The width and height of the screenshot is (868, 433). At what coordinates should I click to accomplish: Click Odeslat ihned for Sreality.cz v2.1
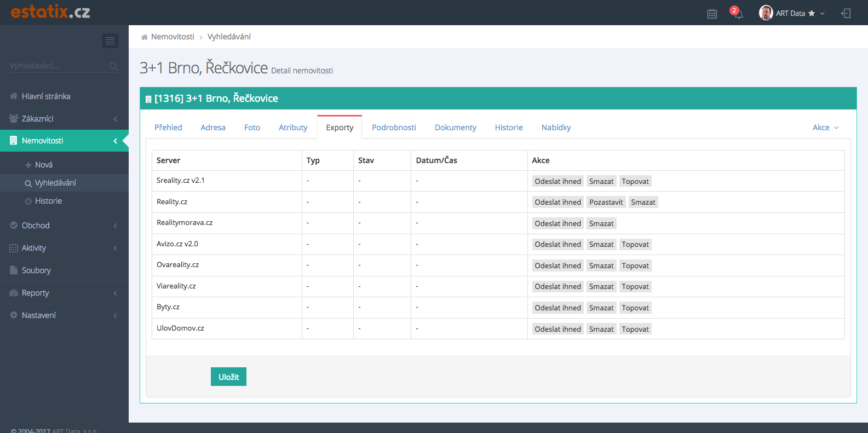[x=557, y=181]
